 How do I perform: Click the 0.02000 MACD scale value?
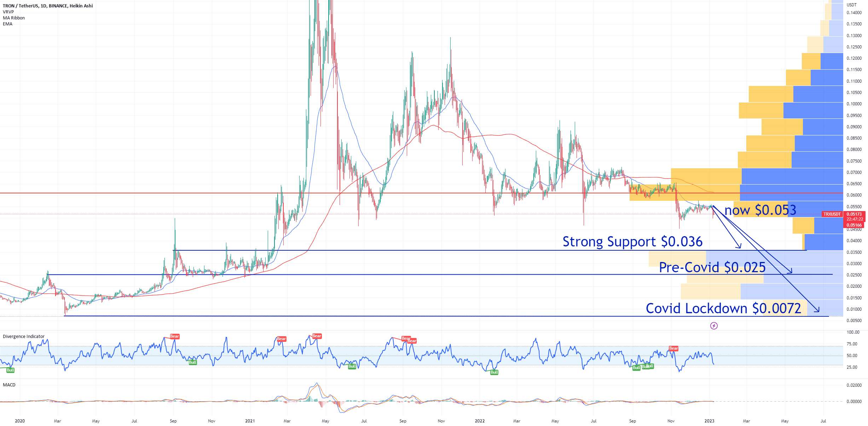(854, 385)
